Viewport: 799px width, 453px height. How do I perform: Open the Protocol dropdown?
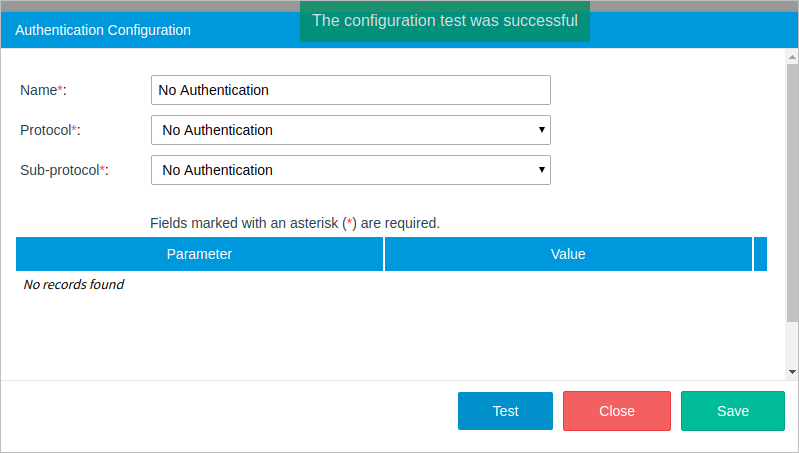point(350,130)
